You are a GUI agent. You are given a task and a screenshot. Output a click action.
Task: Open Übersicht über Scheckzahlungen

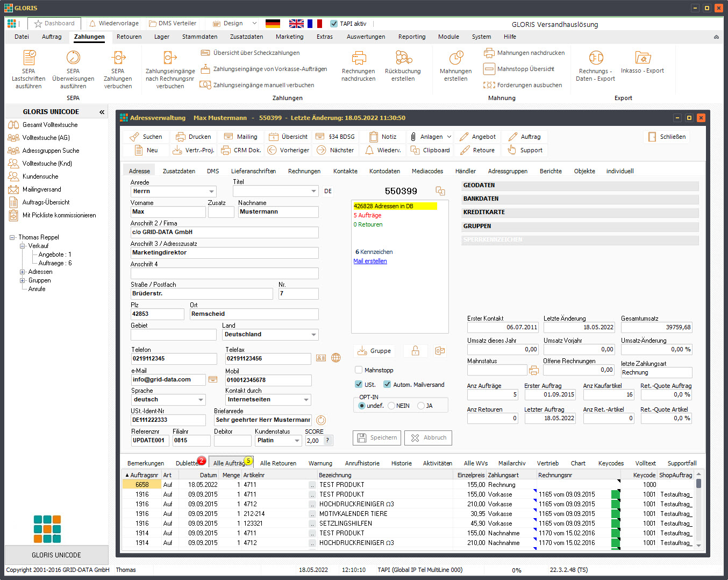(x=250, y=53)
